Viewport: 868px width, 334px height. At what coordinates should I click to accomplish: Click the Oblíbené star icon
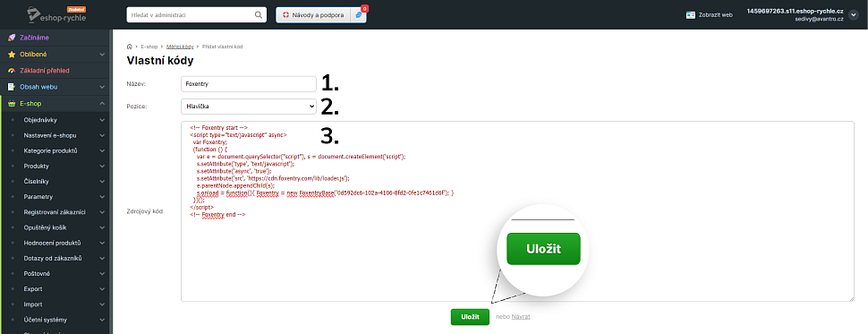pyautogui.click(x=11, y=55)
